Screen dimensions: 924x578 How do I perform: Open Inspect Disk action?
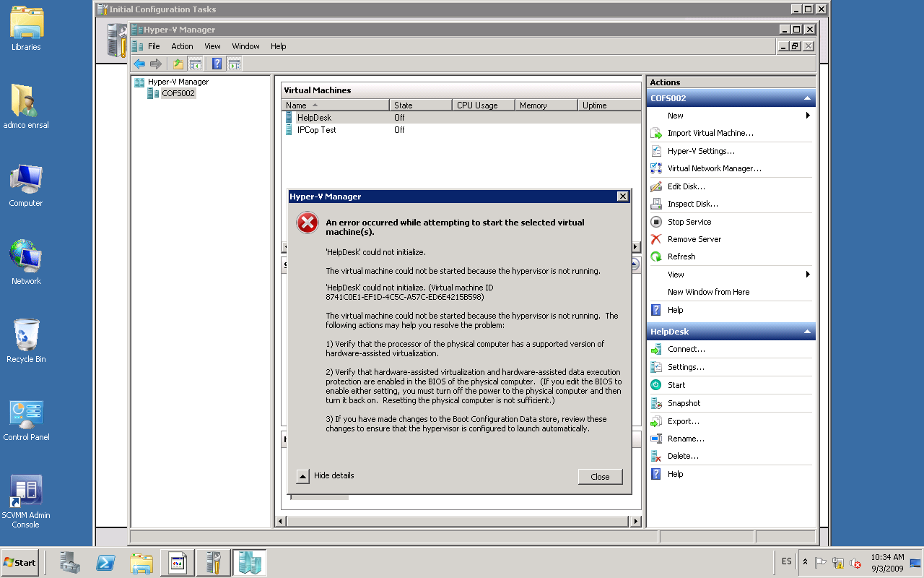click(x=692, y=204)
